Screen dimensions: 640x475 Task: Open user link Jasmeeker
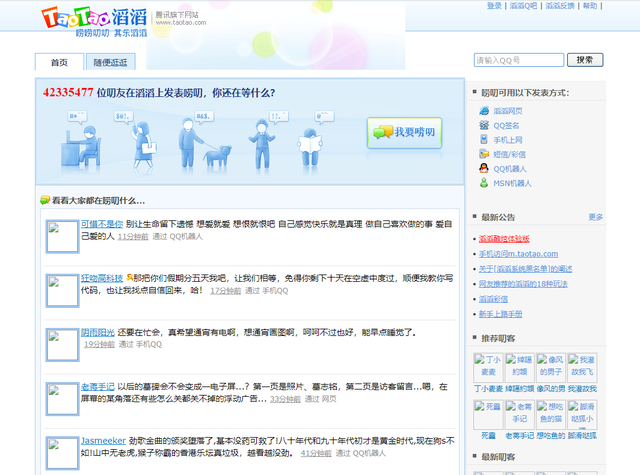[103, 441]
